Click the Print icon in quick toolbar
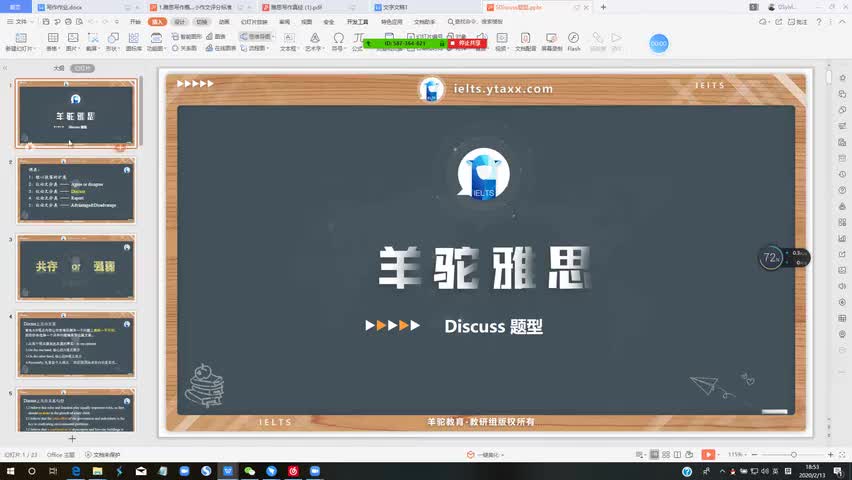The height and width of the screenshot is (480, 852). (x=68, y=22)
